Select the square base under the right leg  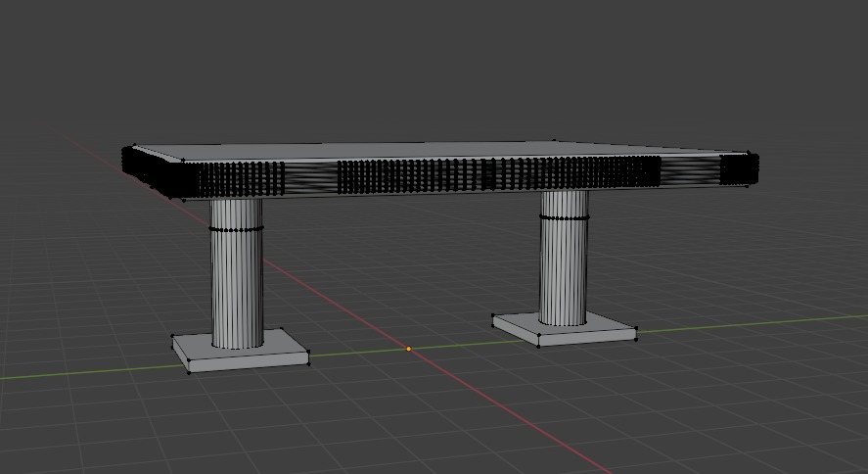pos(564,329)
